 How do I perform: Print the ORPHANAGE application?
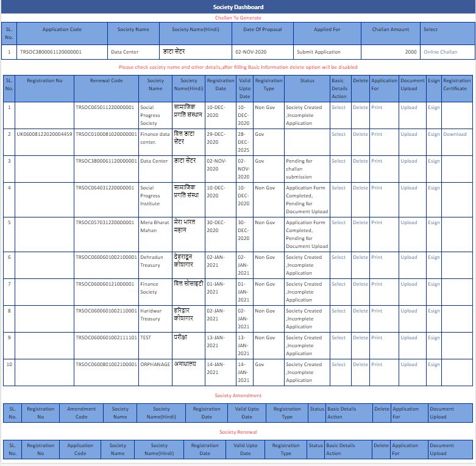click(x=377, y=364)
